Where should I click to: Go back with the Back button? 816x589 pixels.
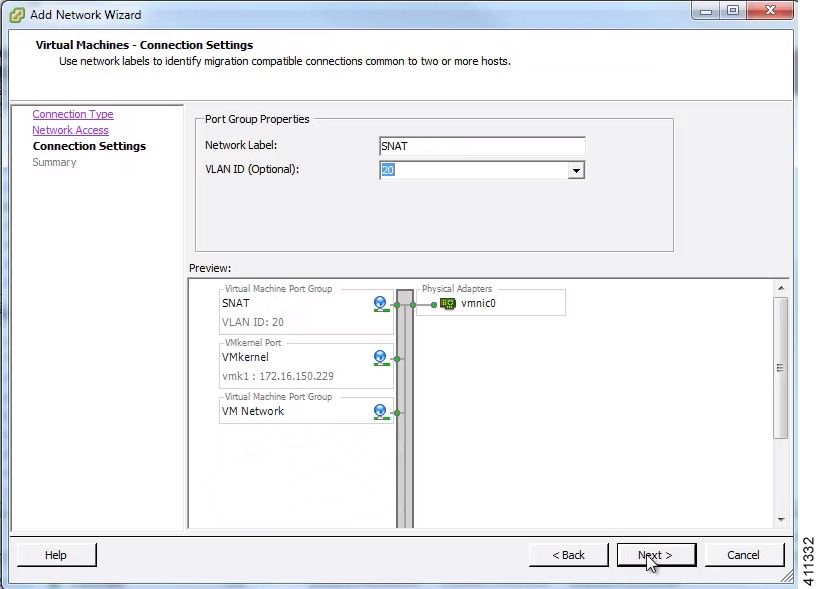(x=568, y=555)
